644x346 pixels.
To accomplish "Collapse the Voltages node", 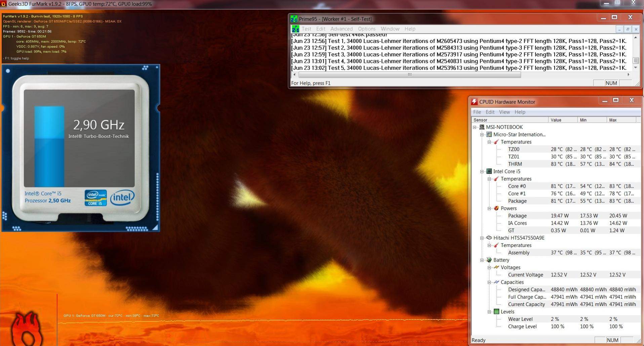I will coord(489,268).
